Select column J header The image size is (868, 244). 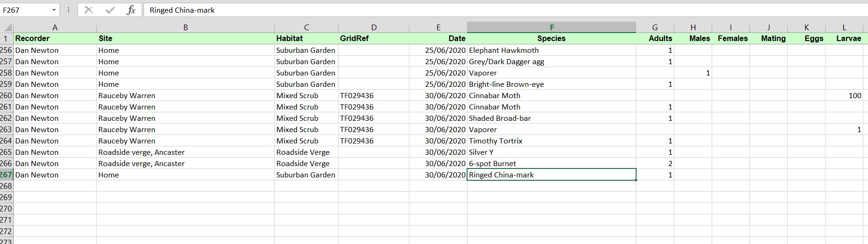tap(768, 27)
